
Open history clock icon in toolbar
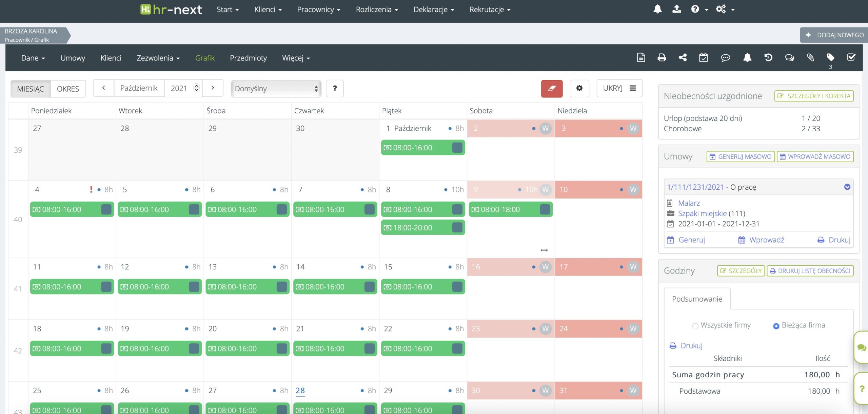click(768, 58)
